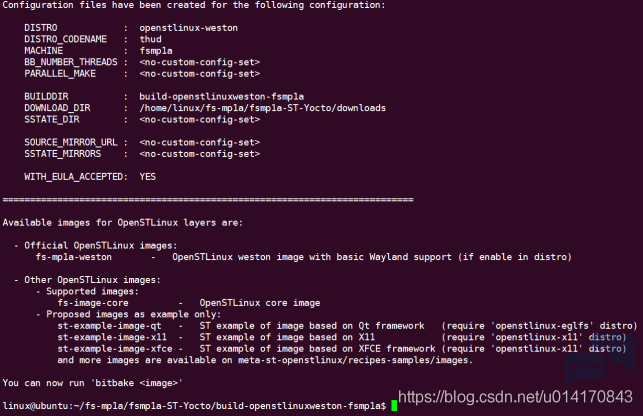Screen dimensions: 643x416
Task: Click the SSTATE_DIR no-custom-config-set value
Action: click(x=200, y=120)
